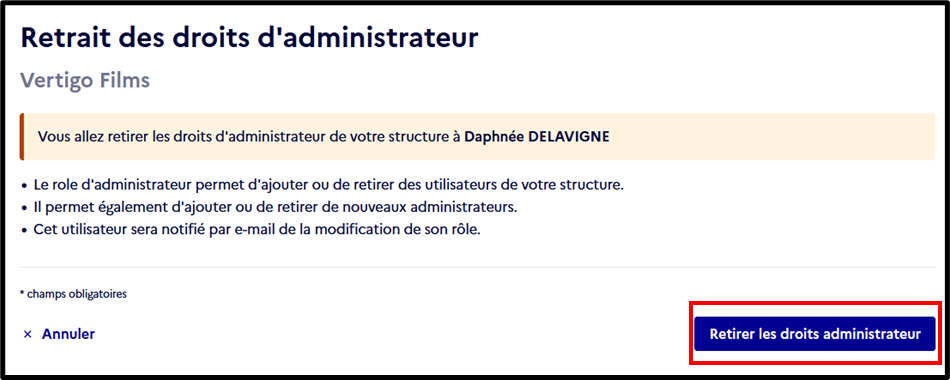Image resolution: width=950 pixels, height=380 pixels.
Task: Click bullet marker of second list item
Action: tap(24, 208)
